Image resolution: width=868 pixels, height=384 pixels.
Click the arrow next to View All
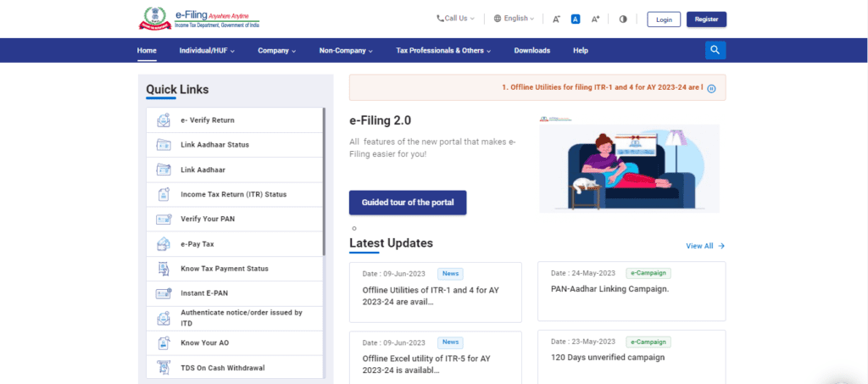click(721, 246)
